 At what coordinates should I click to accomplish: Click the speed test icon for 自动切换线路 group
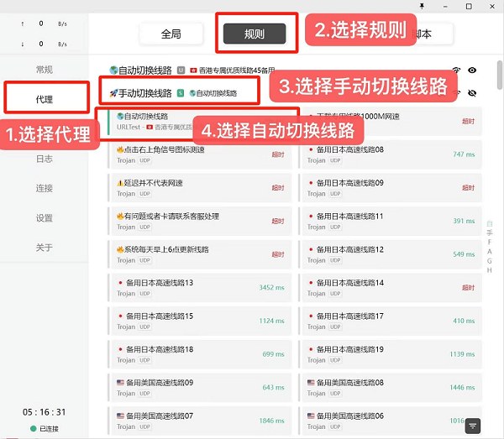(457, 71)
